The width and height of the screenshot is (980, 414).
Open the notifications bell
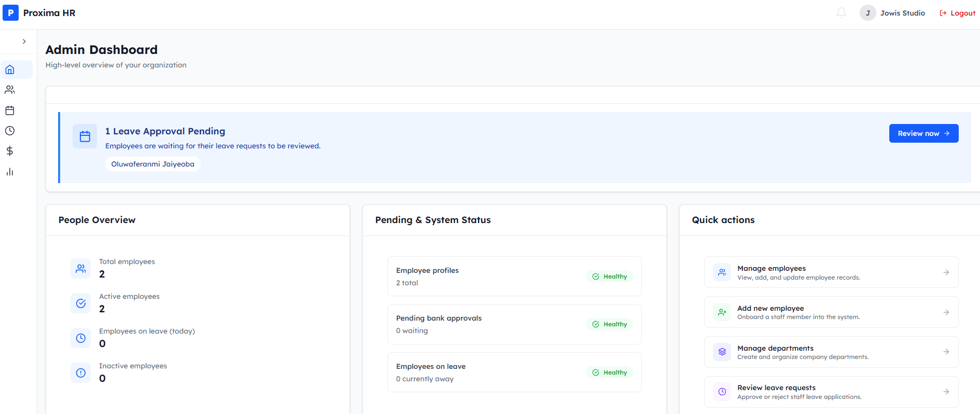click(841, 13)
